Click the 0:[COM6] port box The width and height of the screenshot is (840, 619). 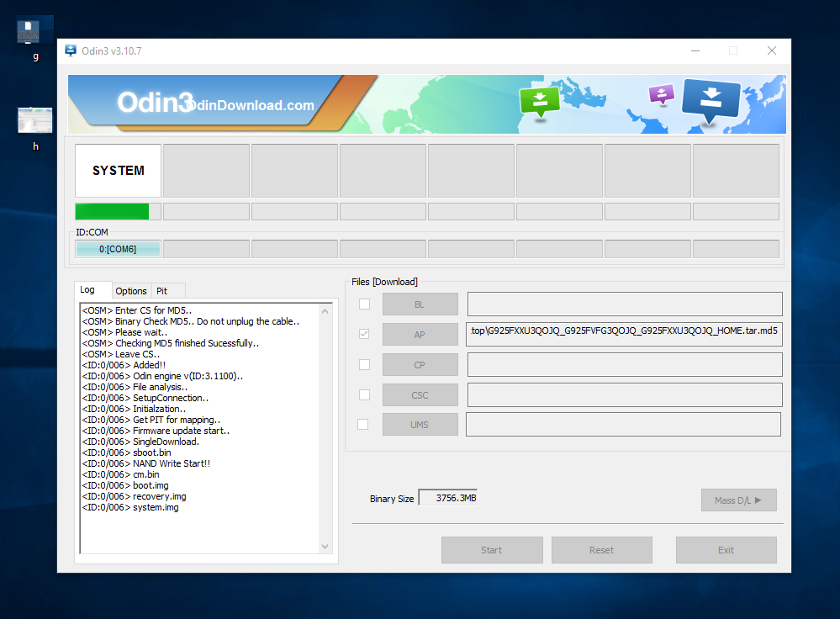pos(118,249)
